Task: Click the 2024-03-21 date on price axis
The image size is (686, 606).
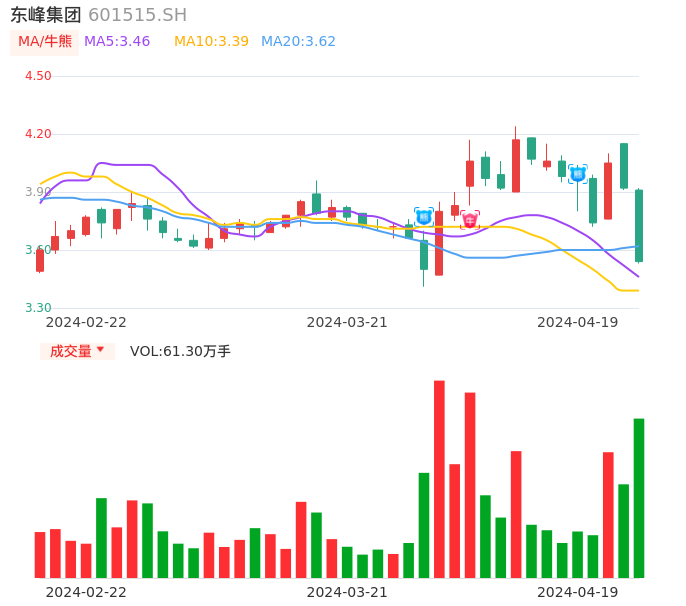Action: (x=347, y=322)
